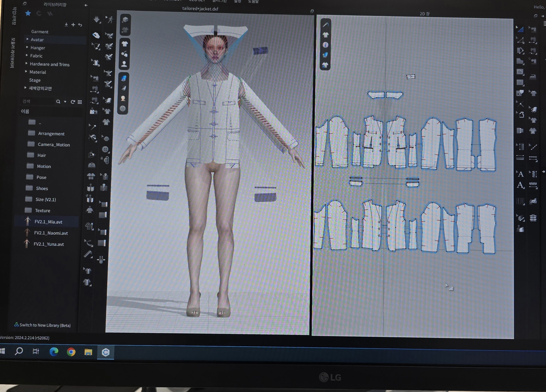Screen dimensions: 546x392
Task: Expand the Hardware and Trims tree node
Action: pyautogui.click(x=26, y=63)
